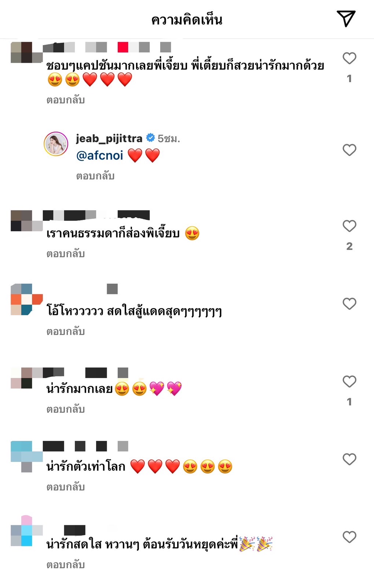Open the @afcnoi mention link
The height and width of the screenshot is (588, 374).
99,155
